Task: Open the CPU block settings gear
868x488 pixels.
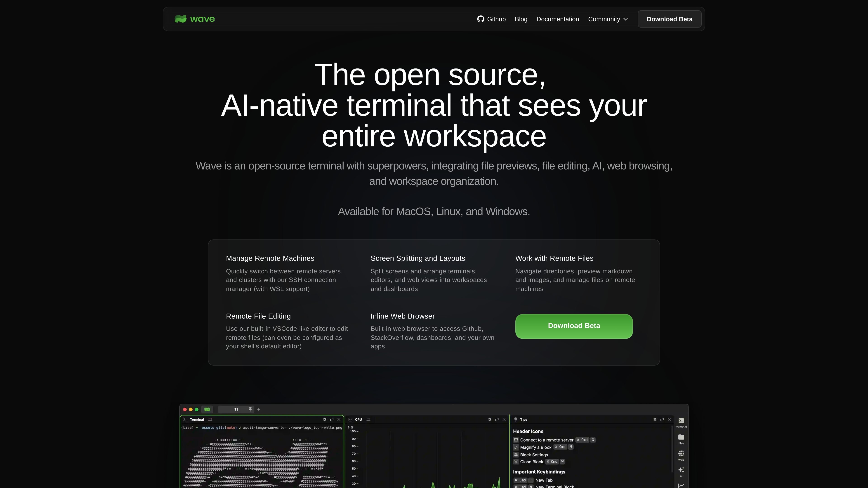Action: 490,419
